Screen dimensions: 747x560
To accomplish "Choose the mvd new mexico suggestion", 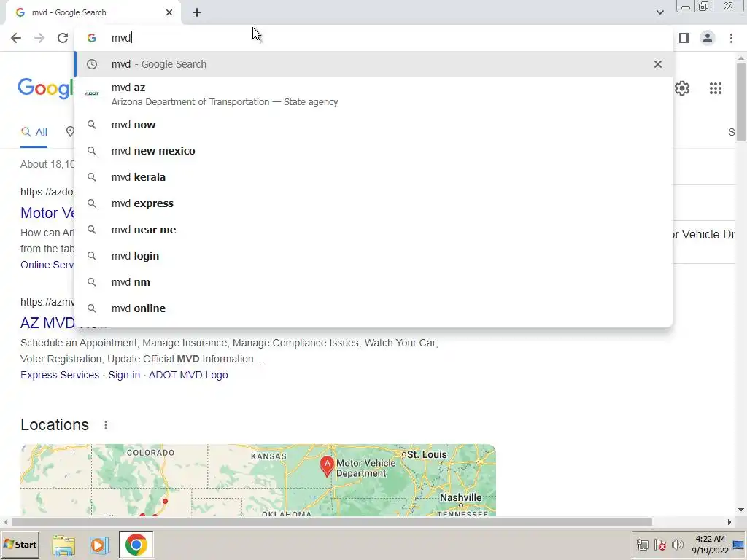I will point(373,151).
